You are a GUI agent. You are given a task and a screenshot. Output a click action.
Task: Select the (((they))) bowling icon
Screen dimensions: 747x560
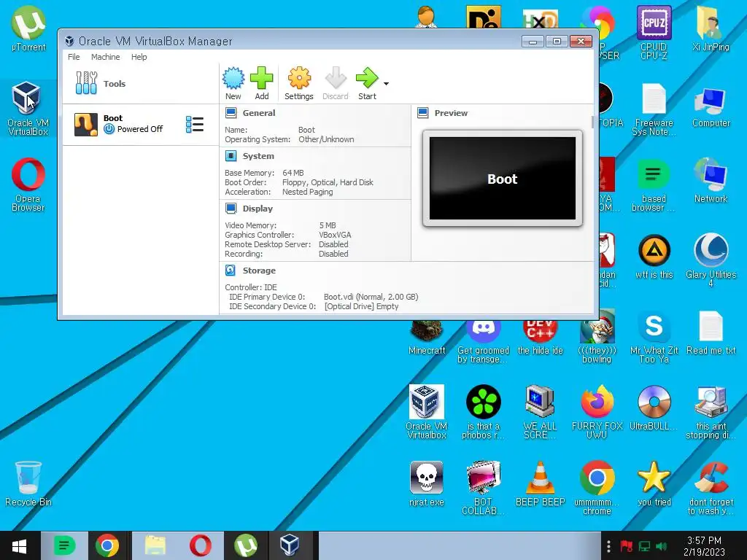click(x=597, y=336)
